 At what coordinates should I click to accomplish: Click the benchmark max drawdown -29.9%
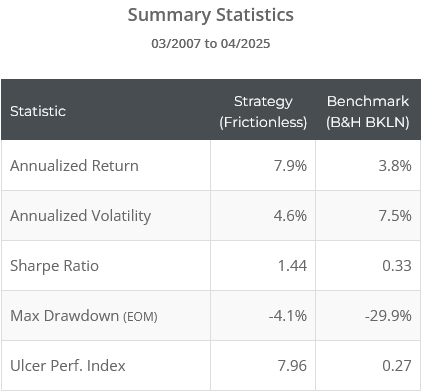point(388,316)
